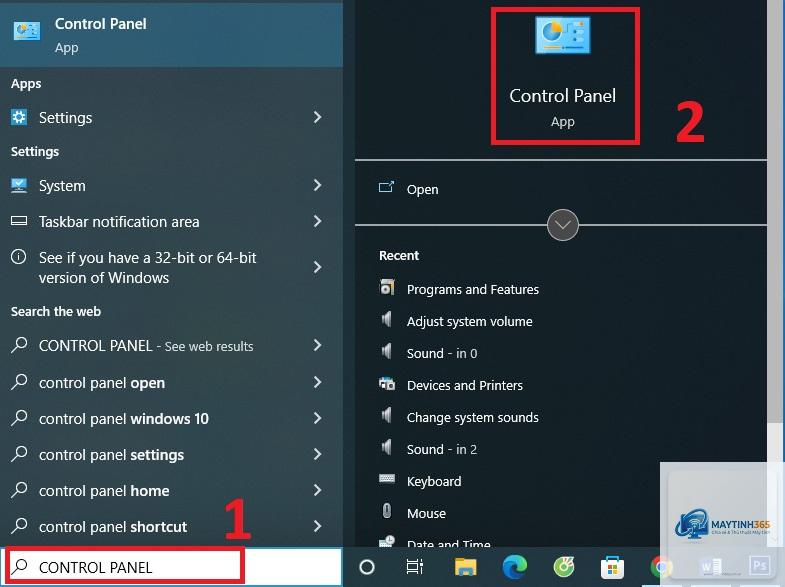Image resolution: width=785 pixels, height=587 pixels.
Task: Open Microsoft Store from taskbar
Action: [x=612, y=567]
